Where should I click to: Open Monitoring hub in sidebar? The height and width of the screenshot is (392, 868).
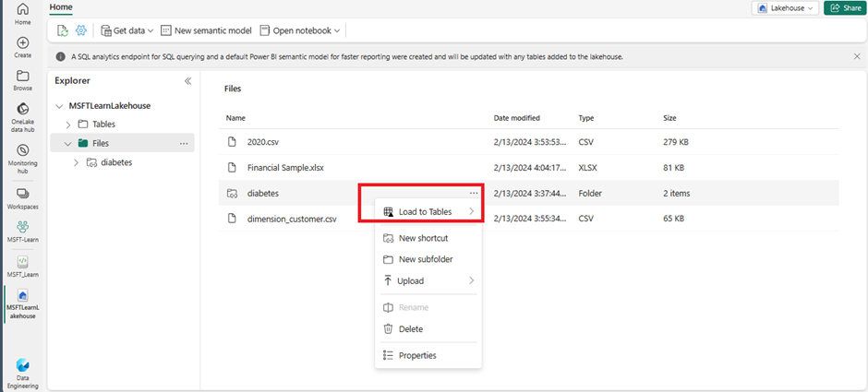tap(23, 160)
